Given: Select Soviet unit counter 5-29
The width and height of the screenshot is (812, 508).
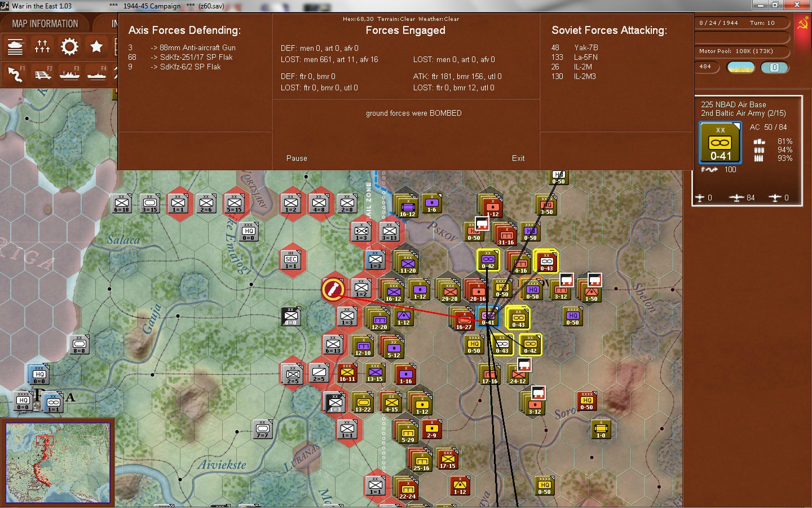Looking at the screenshot, I should pos(408,433).
